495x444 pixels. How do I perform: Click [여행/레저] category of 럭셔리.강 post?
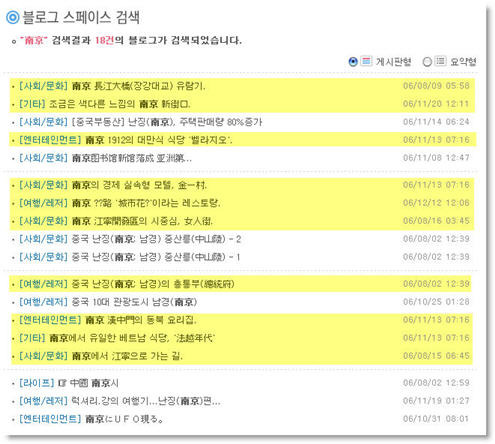(x=43, y=401)
